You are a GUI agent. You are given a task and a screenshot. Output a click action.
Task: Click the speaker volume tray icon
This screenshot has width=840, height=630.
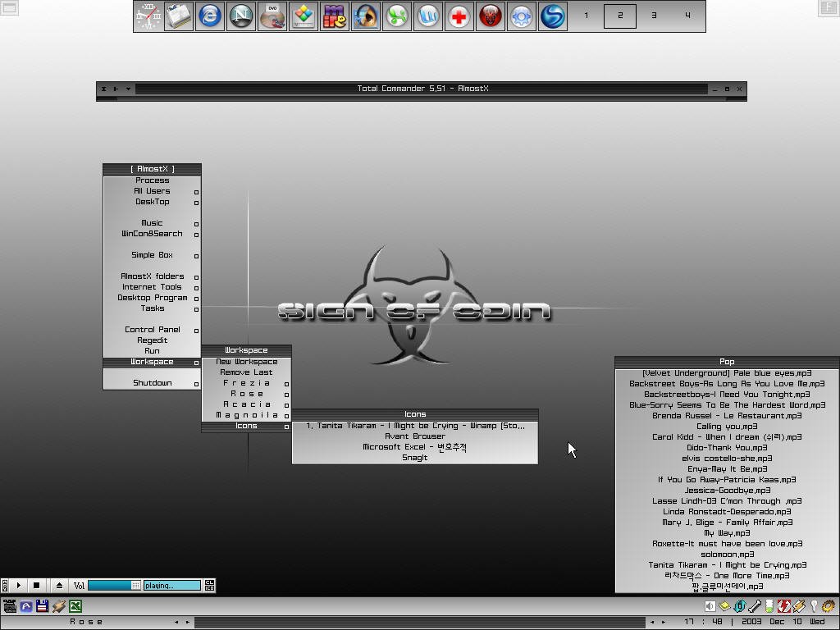click(x=710, y=606)
